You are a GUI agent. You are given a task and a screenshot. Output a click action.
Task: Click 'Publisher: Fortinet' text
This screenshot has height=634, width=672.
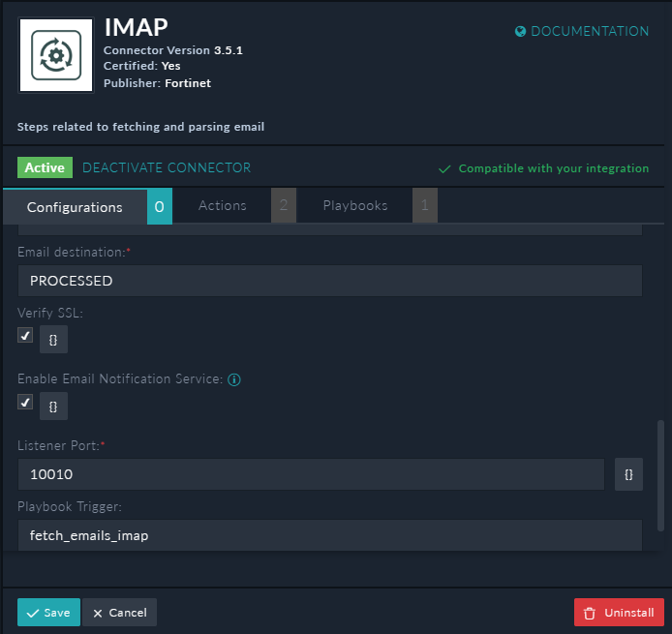tap(157, 83)
